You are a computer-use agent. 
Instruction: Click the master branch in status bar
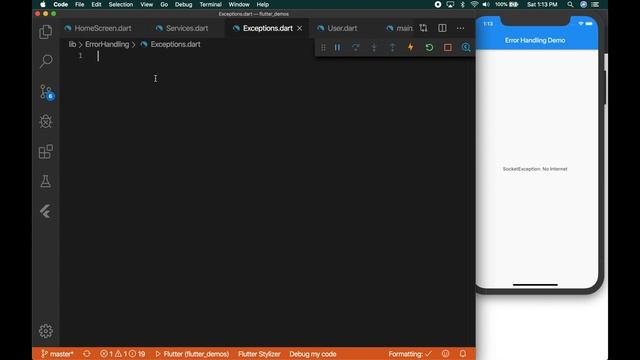coord(57,354)
